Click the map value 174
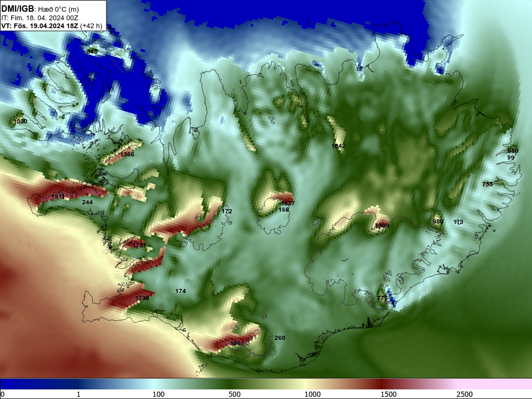Screen dimensions: 532x399 180,291
